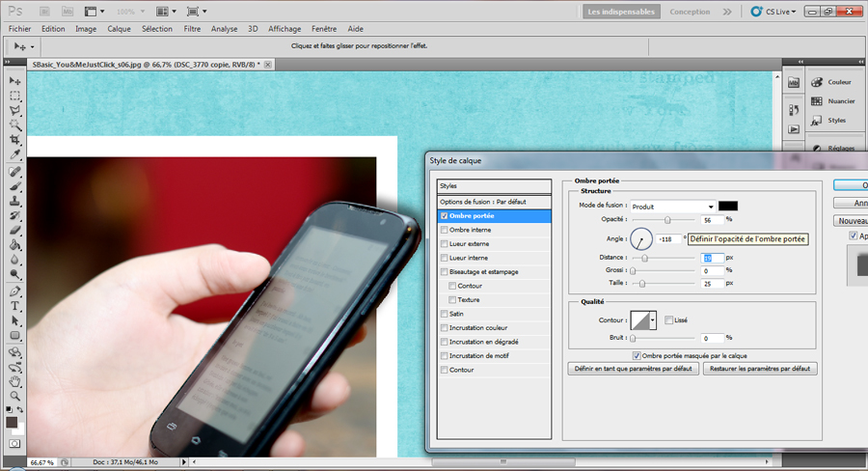Image resolution: width=868 pixels, height=471 pixels.
Task: Select the Polygonal Lasso tool
Action: pyautogui.click(x=14, y=110)
